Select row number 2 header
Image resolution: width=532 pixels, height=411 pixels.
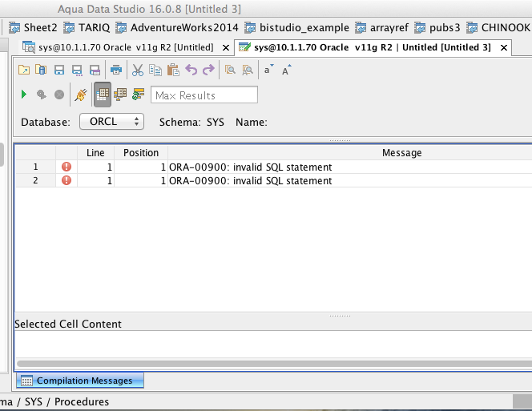[x=35, y=180]
